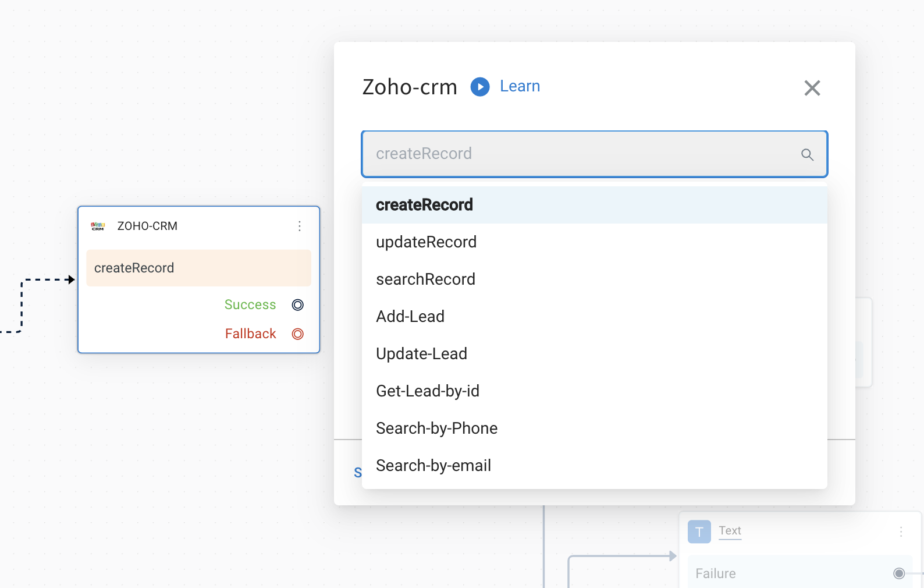The image size is (924, 588).
Task: Open the Text node options menu
Action: point(901,532)
